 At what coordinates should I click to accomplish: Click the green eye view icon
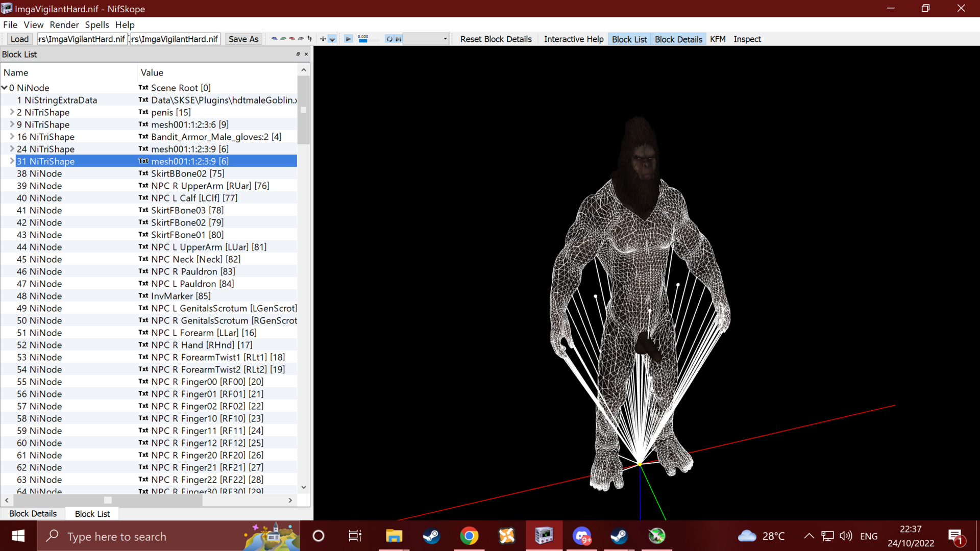[x=283, y=39]
